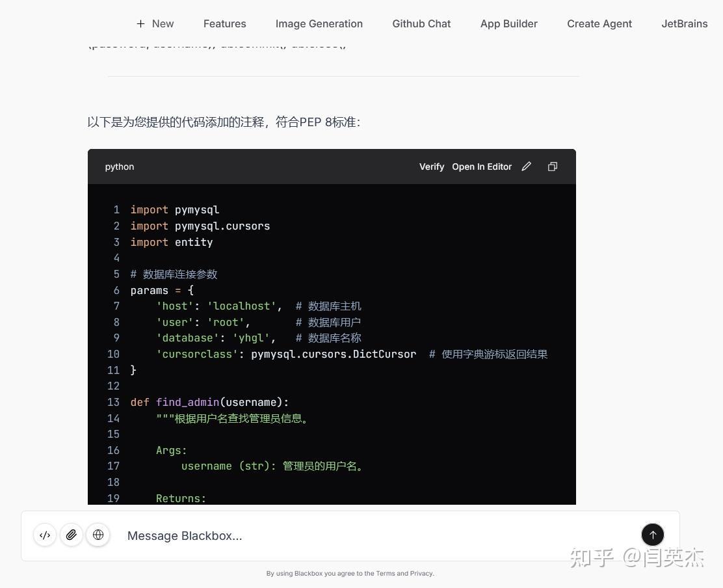The image size is (723, 588).
Task: Click the Message Blackbox input field
Action: (x=378, y=535)
